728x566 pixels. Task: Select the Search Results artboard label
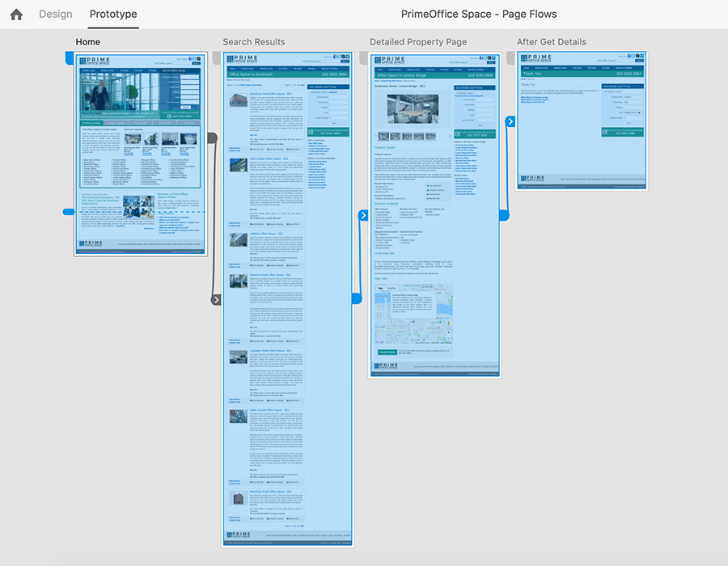coord(254,42)
